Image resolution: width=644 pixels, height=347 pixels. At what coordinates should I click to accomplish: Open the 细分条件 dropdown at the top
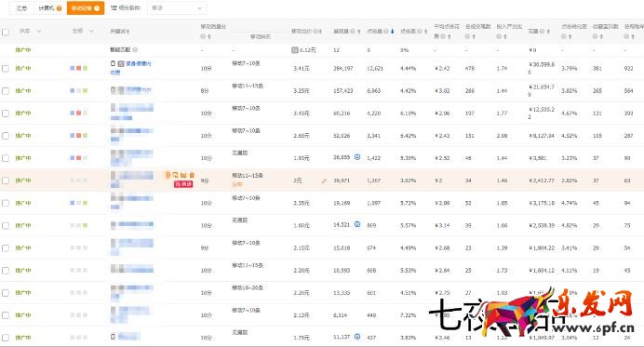pos(177,8)
